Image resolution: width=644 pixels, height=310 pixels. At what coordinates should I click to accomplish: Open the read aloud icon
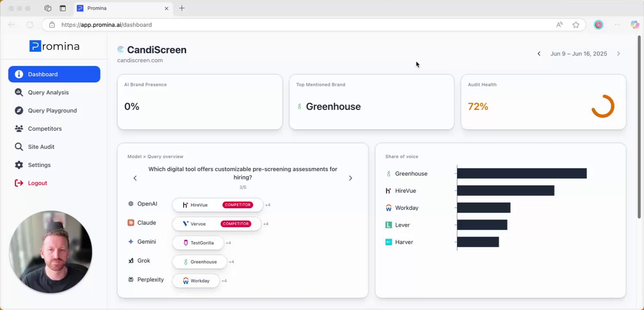coord(560,25)
